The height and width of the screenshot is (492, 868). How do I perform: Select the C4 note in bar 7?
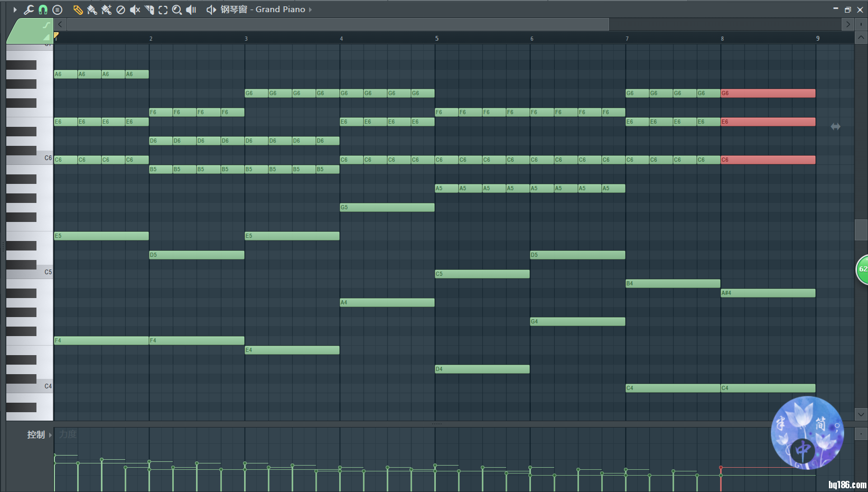click(x=673, y=388)
